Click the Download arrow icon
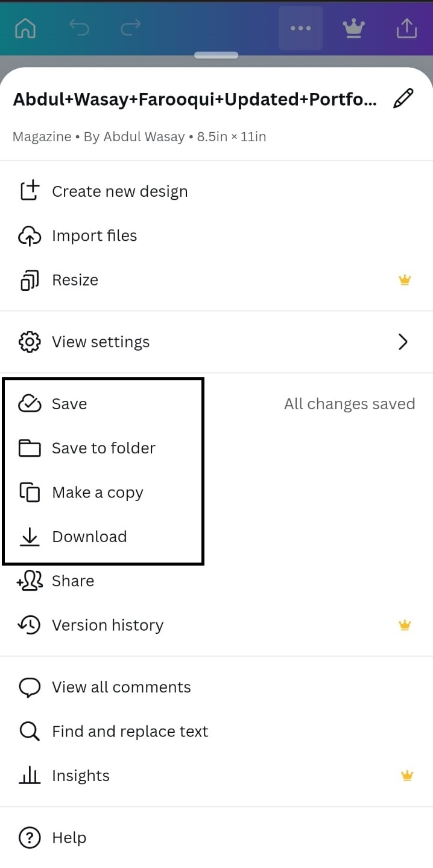Viewport: 433px width, 868px height. click(x=30, y=536)
